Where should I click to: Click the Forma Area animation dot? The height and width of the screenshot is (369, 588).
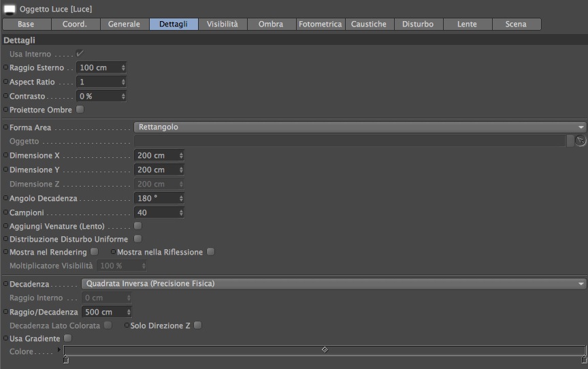point(5,127)
